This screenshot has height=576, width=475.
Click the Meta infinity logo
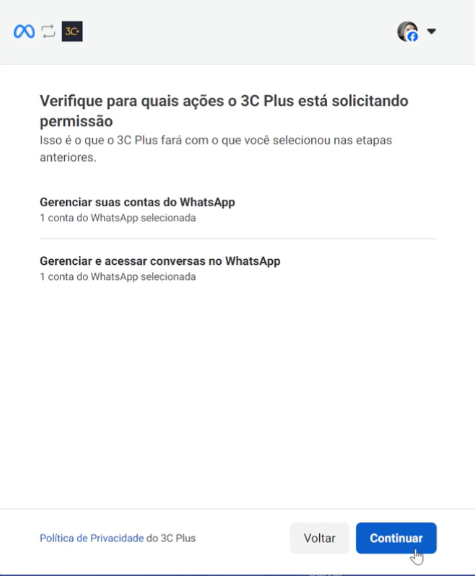[24, 32]
